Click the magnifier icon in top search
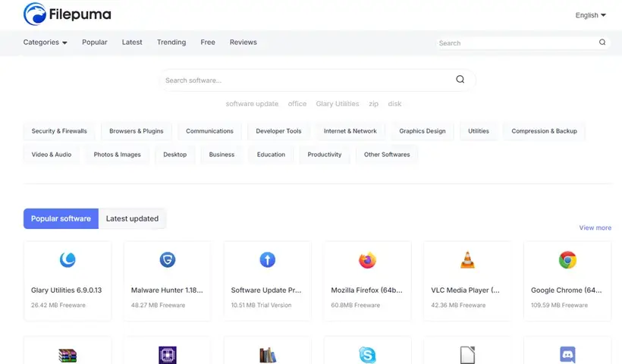622x364 pixels. 602,42
